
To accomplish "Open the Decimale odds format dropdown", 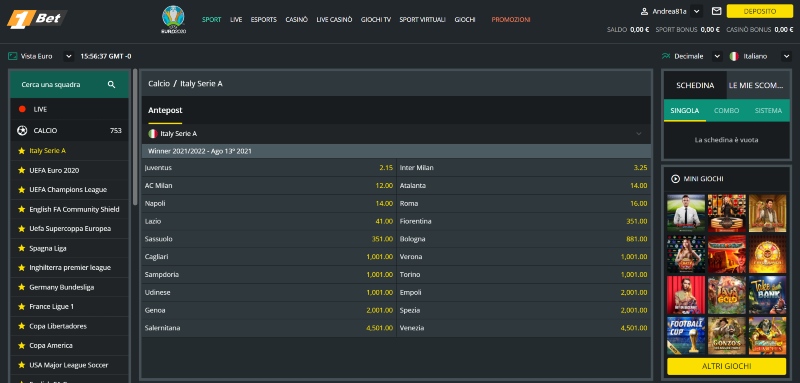I will (x=717, y=56).
